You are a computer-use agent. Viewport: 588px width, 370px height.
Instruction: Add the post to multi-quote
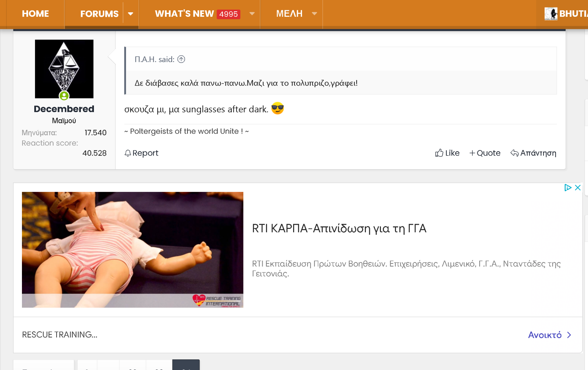coord(485,153)
